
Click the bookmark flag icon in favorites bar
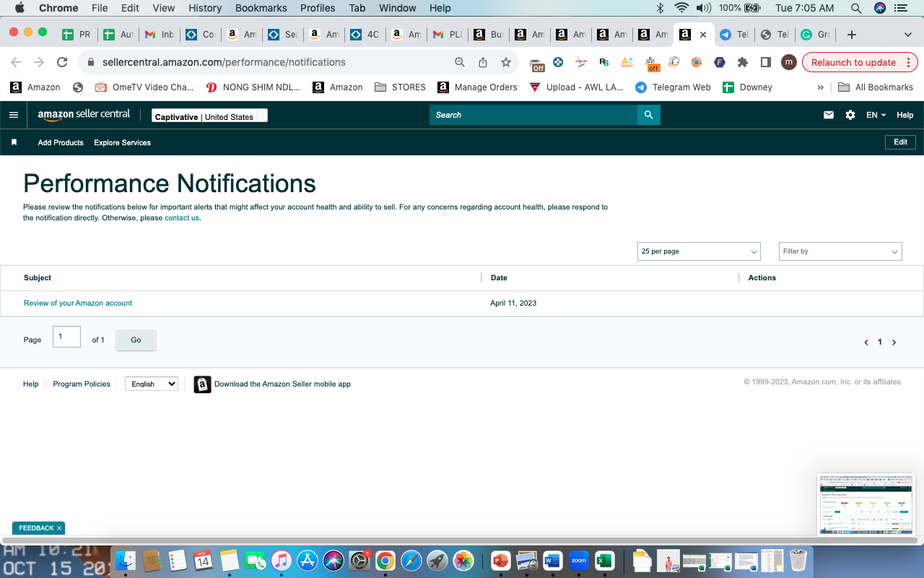(x=14, y=142)
